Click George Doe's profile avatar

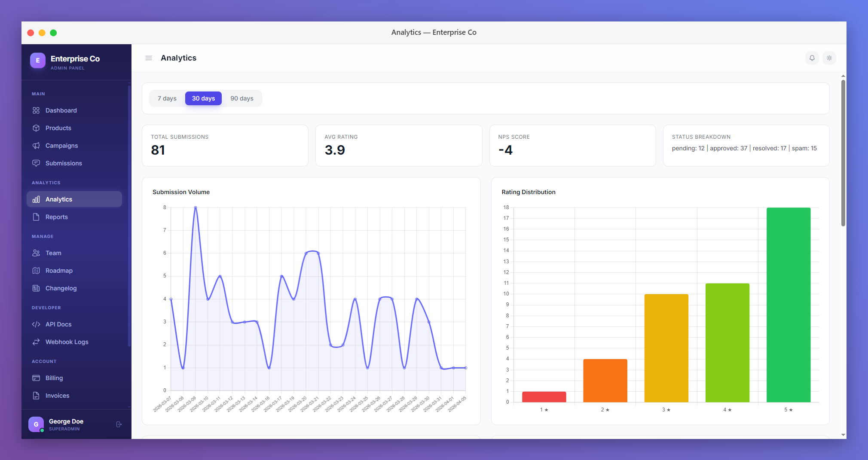tap(36, 424)
